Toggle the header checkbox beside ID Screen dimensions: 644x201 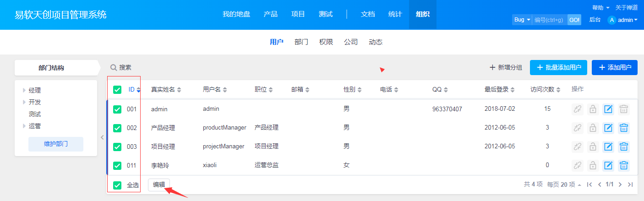[117, 90]
